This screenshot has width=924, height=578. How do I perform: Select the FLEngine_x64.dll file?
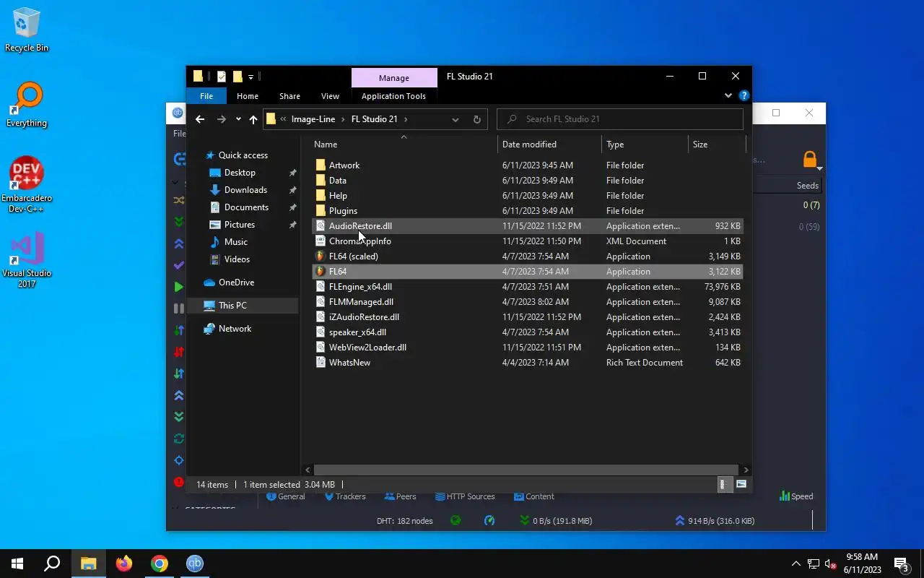pos(528,287)
